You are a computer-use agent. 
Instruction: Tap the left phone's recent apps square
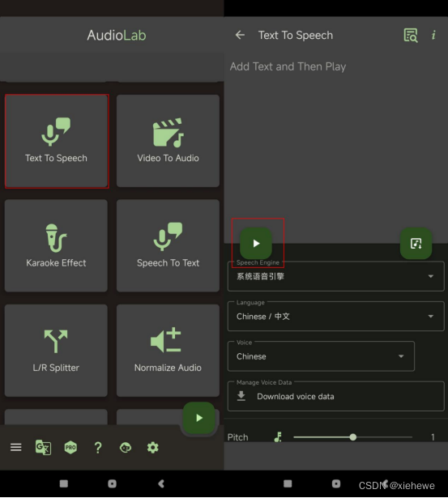pyautogui.click(x=64, y=483)
